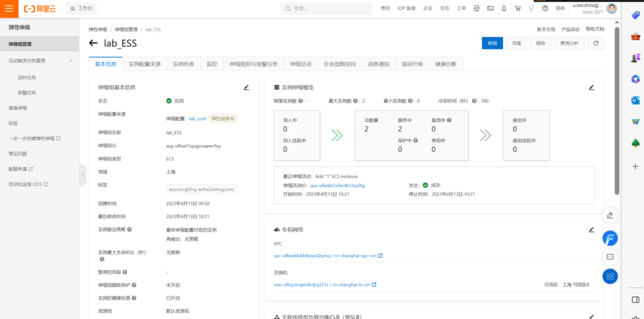Edit the VPC network panel
The width and height of the screenshot is (644, 319).
tap(591, 230)
